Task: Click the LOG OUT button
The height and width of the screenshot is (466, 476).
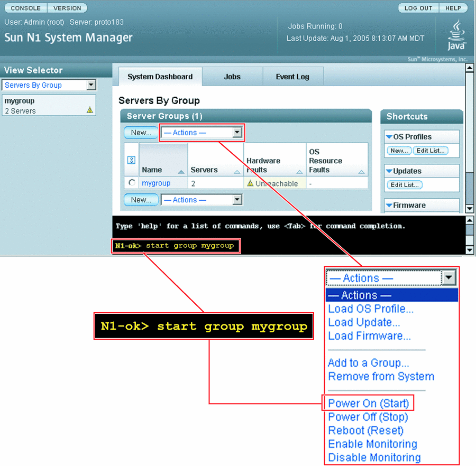Action: (418, 8)
